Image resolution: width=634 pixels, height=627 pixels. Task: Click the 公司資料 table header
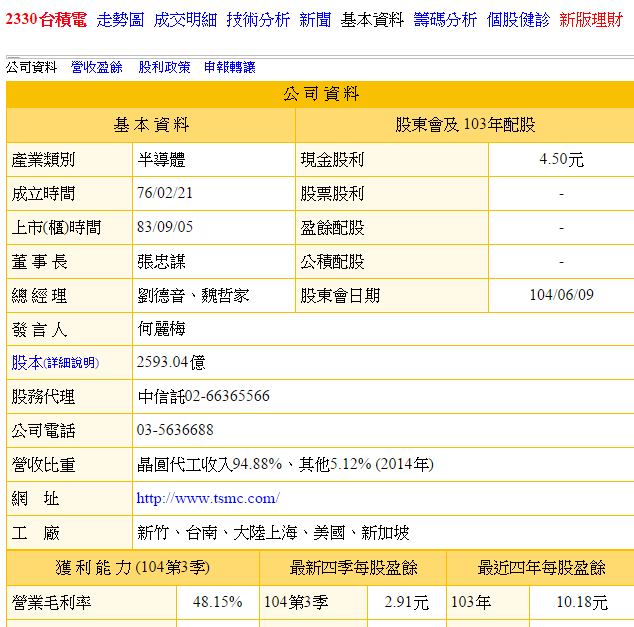[x=321, y=94]
